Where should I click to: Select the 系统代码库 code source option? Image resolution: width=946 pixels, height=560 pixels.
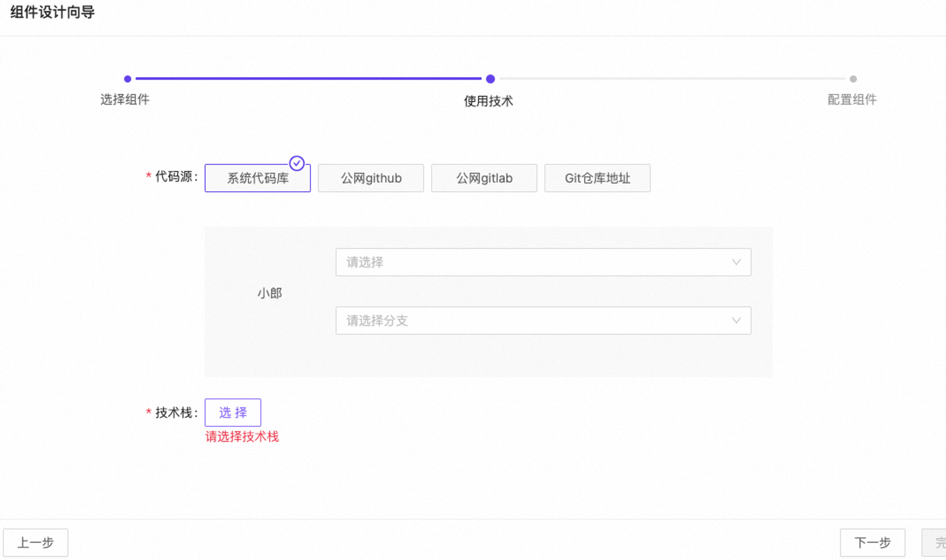coord(257,178)
